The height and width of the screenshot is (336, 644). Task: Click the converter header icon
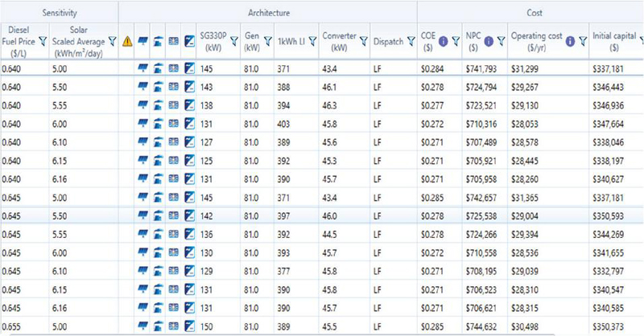pyautogui.click(x=189, y=42)
